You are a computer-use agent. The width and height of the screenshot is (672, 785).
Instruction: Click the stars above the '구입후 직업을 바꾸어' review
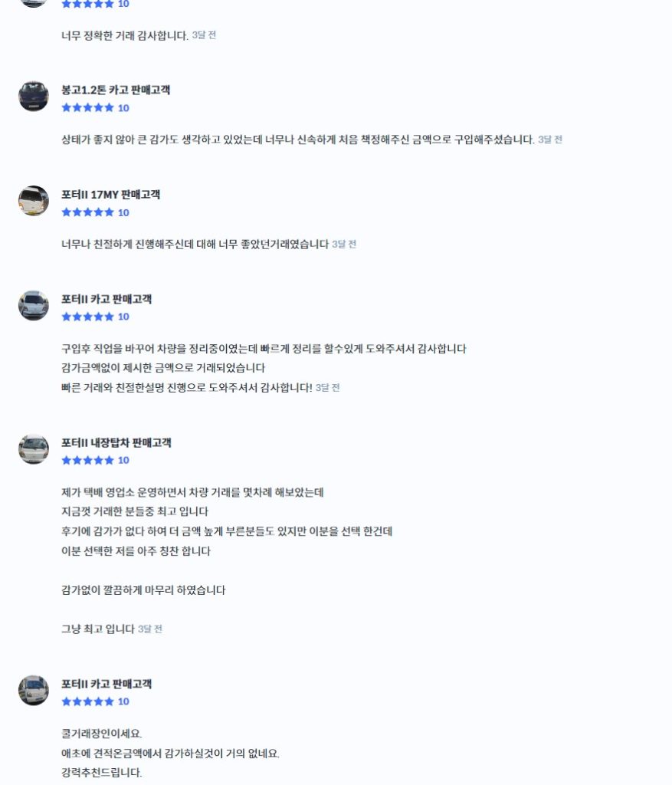coord(87,317)
